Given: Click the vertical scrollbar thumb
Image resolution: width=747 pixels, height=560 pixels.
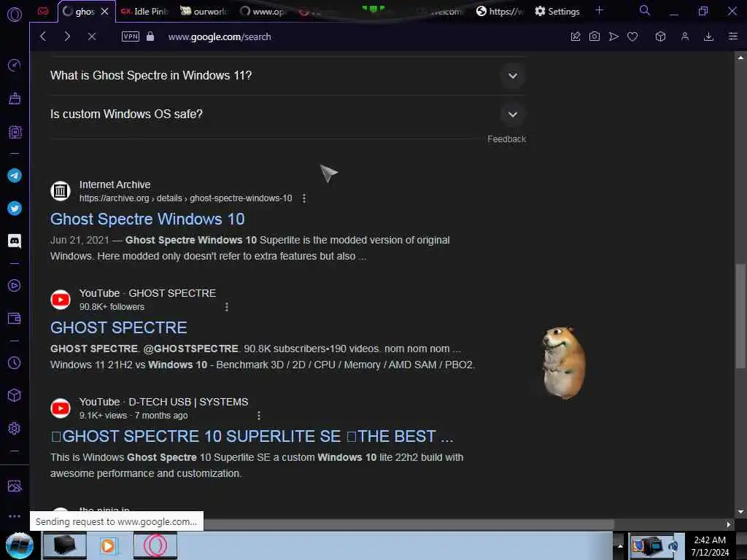Looking at the screenshot, I should 740,316.
